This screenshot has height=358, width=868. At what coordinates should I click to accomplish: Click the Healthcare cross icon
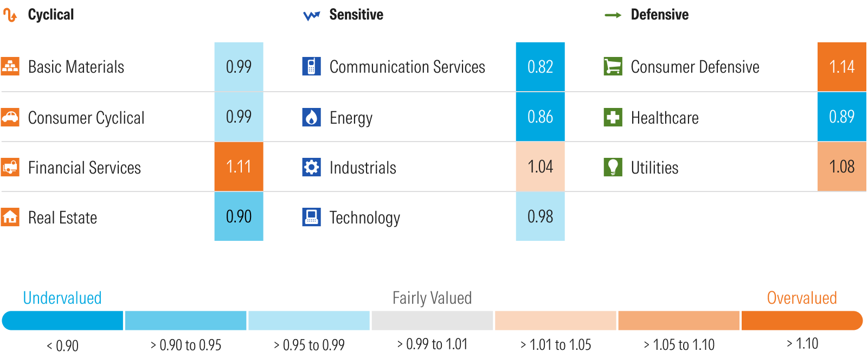[613, 117]
